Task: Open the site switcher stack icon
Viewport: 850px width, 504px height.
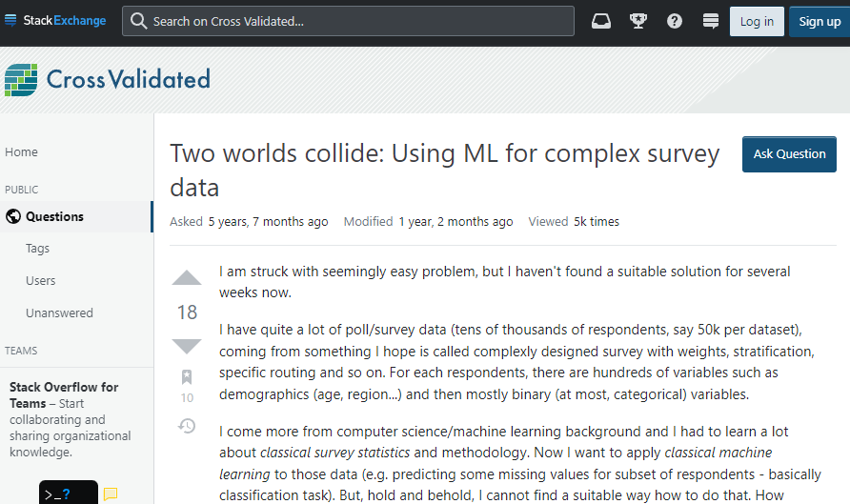Action: coord(711,21)
